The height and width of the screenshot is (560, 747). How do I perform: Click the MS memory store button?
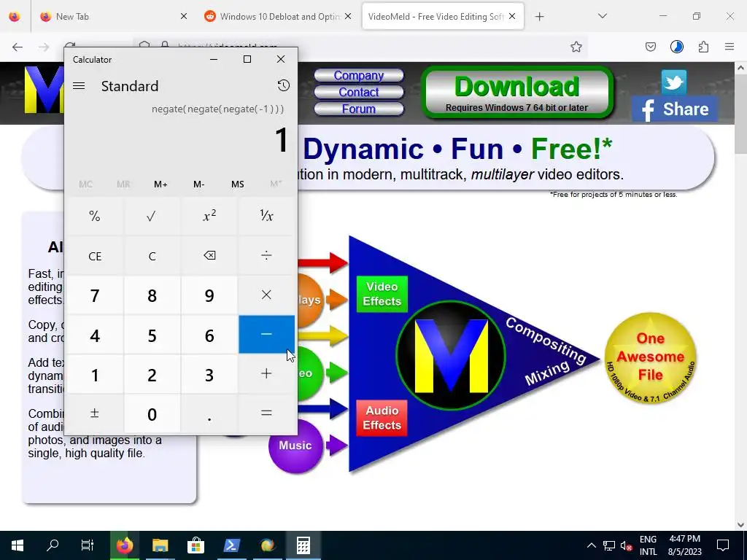point(237,184)
